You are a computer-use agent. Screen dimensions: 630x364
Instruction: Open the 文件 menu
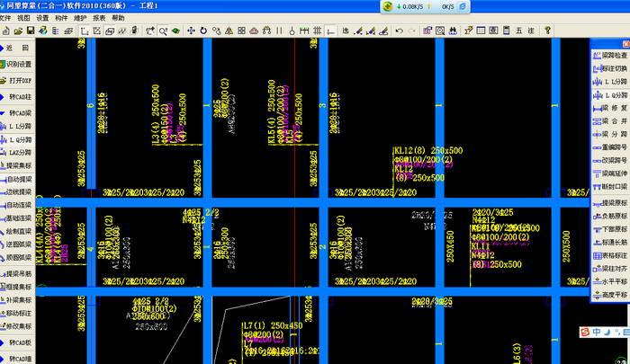click(x=4, y=18)
